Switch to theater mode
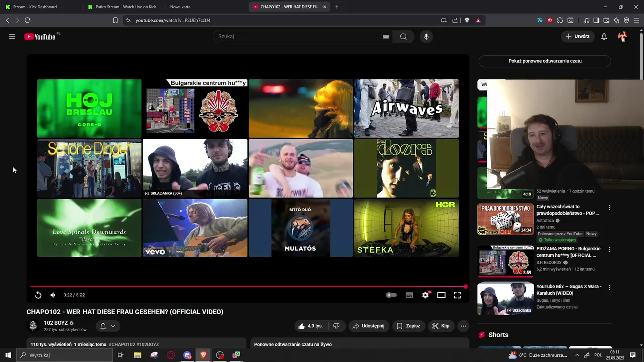Viewport: 644px width, 362px height. 441,295
